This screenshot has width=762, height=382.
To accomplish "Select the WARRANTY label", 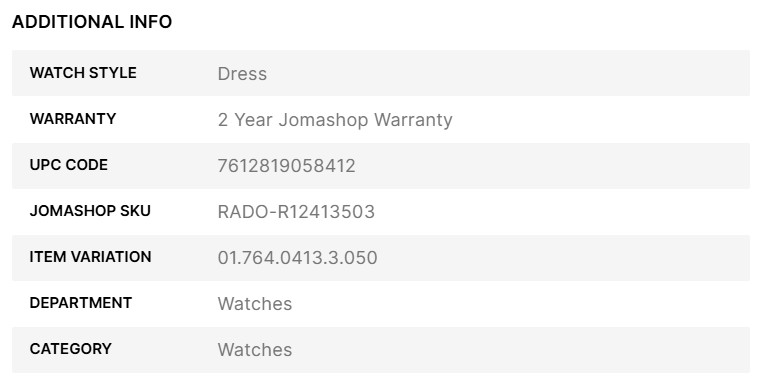I will point(73,119).
